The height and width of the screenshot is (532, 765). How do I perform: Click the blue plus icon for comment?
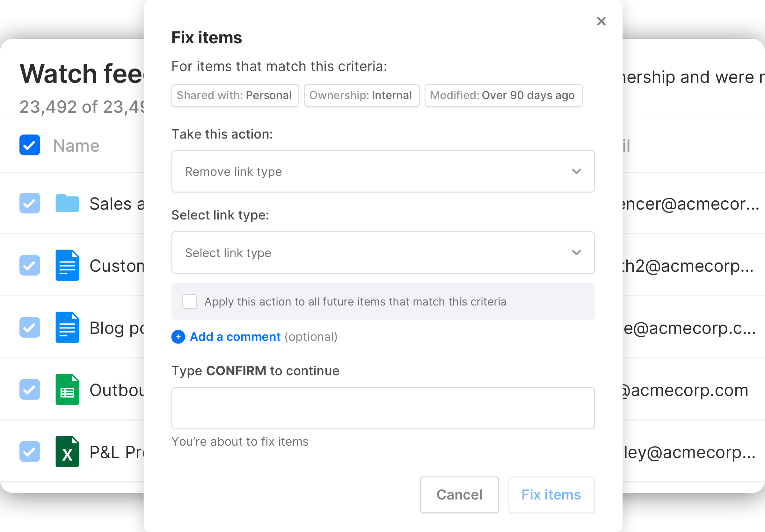point(178,337)
